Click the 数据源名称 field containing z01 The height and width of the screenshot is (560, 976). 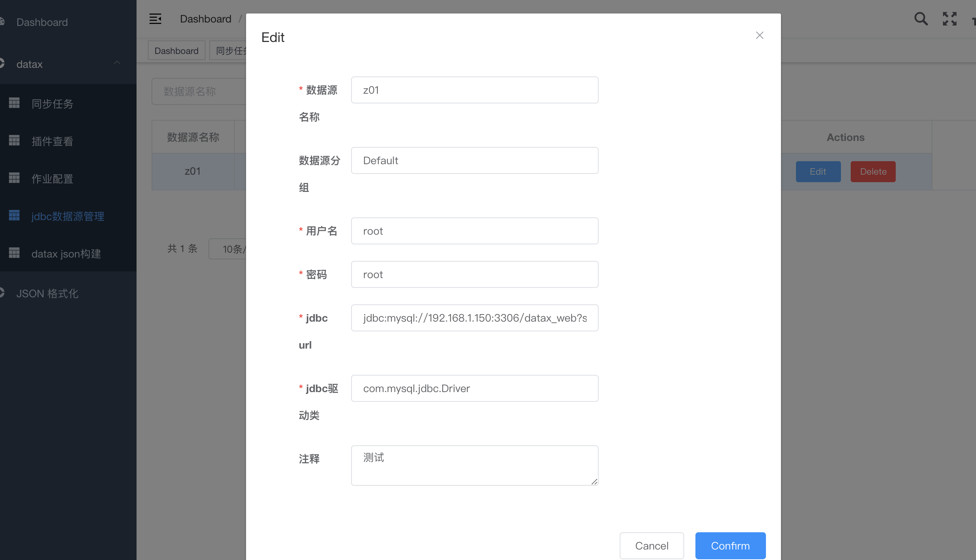(x=474, y=90)
